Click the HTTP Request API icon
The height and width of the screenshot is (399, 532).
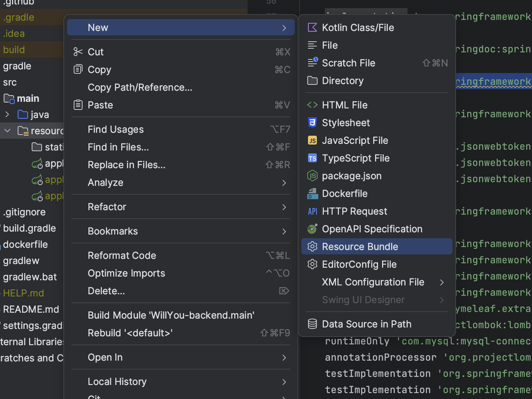point(312,211)
